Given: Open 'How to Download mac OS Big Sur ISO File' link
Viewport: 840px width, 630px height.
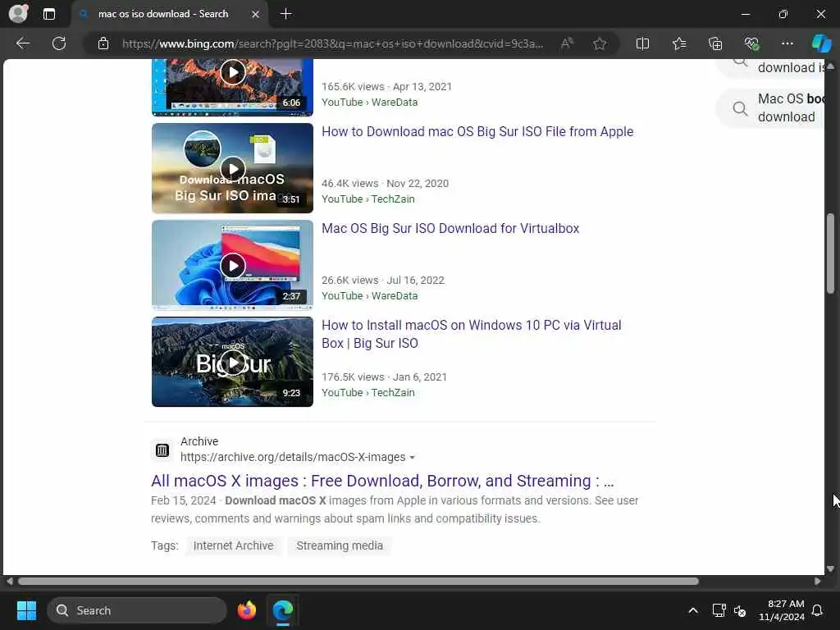Looking at the screenshot, I should point(477,132).
